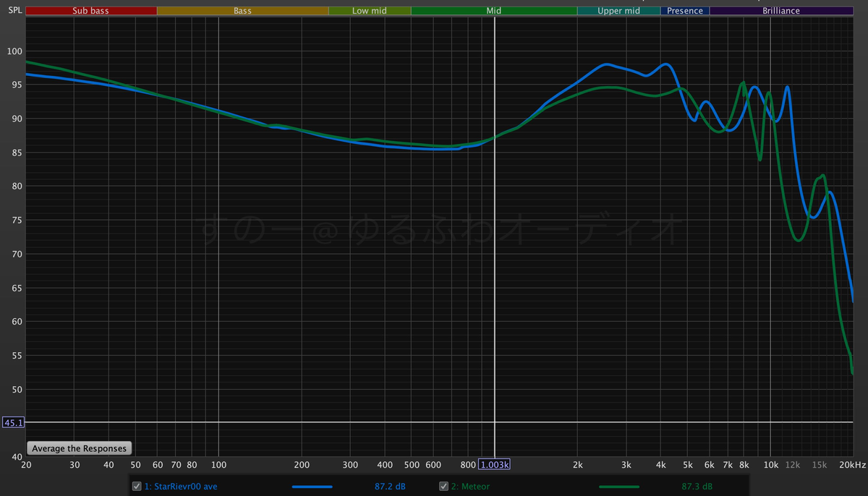
Task: Click the 10k frequency axis label
Action: coord(770,464)
